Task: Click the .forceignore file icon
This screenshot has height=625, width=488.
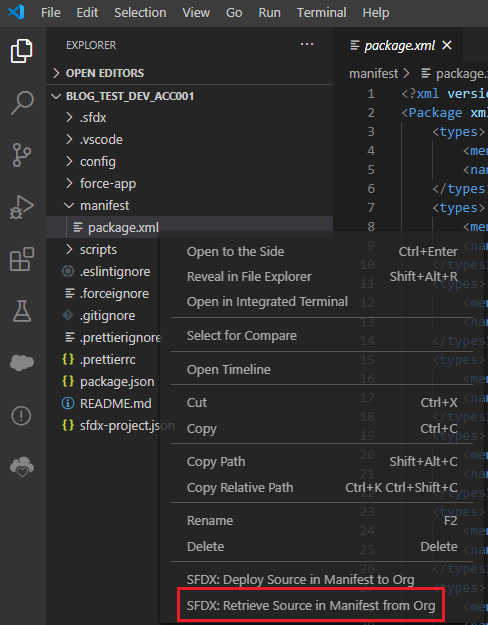Action: click(69, 293)
